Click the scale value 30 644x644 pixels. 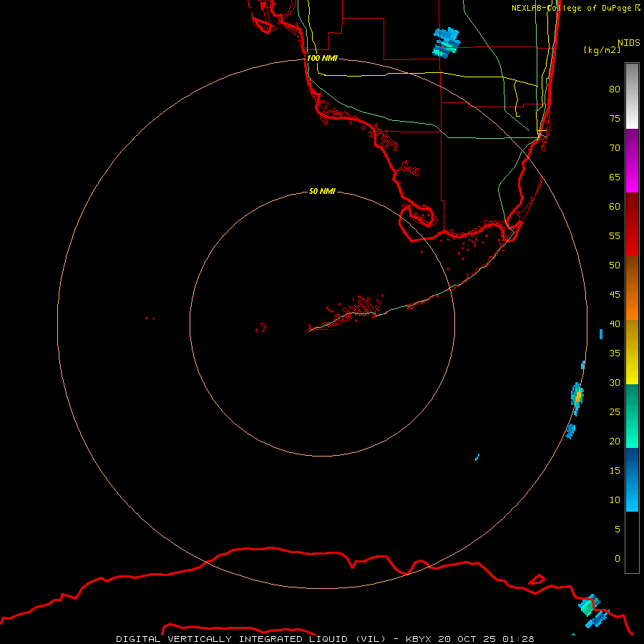click(615, 382)
